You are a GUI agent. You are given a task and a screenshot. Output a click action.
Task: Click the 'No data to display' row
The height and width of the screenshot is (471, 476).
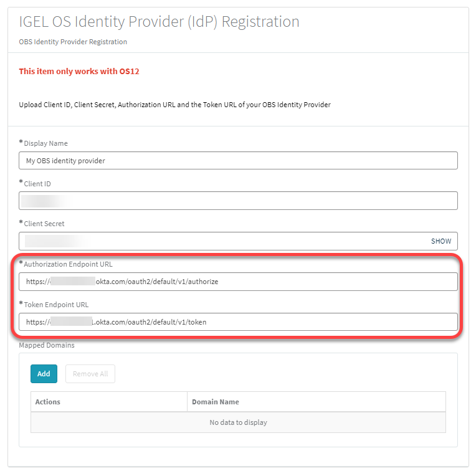coord(238,422)
